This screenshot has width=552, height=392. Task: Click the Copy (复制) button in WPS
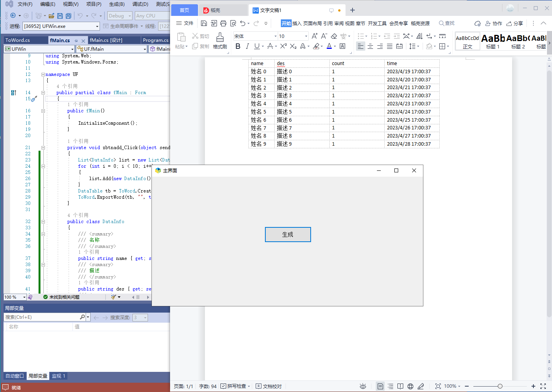(x=201, y=46)
